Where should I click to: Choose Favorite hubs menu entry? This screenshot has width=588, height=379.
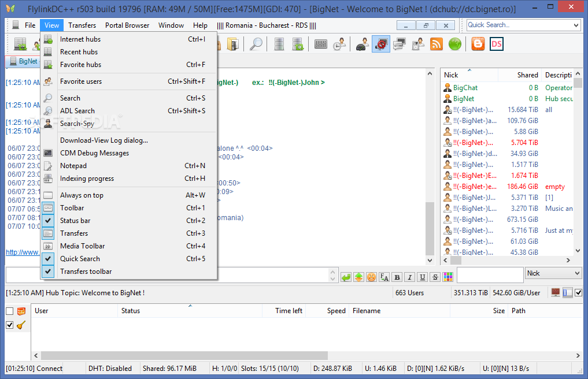[x=129, y=65]
